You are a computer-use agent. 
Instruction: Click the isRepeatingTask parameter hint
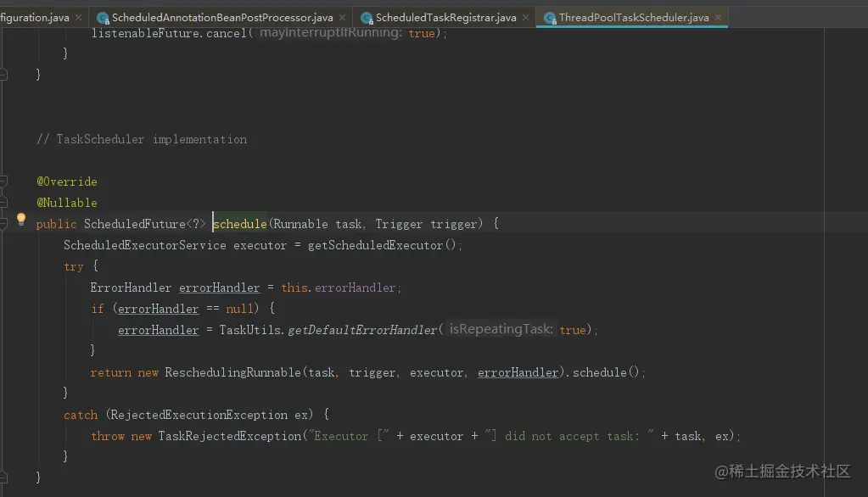click(x=501, y=329)
